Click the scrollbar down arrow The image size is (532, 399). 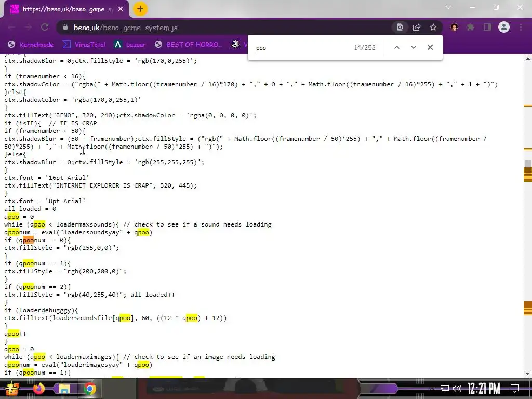click(x=528, y=374)
